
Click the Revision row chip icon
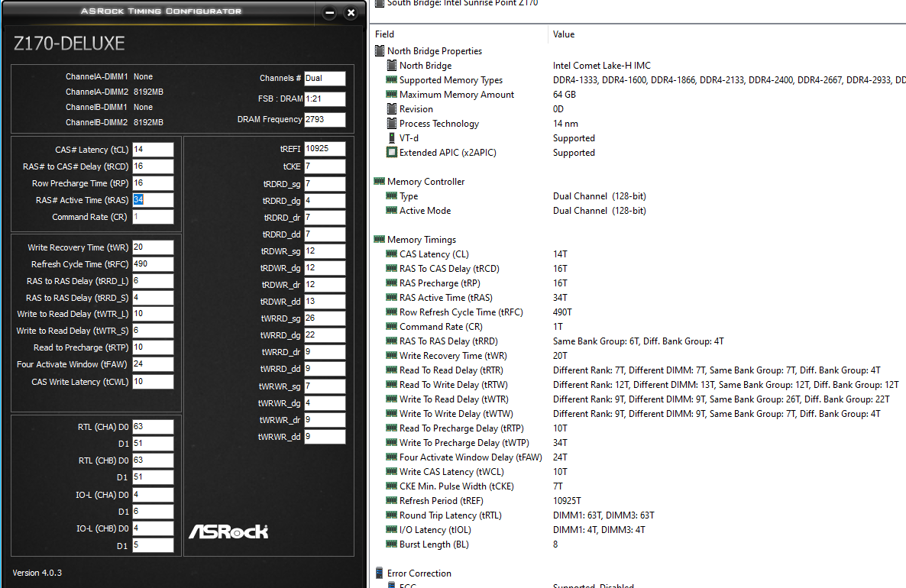[x=392, y=108]
